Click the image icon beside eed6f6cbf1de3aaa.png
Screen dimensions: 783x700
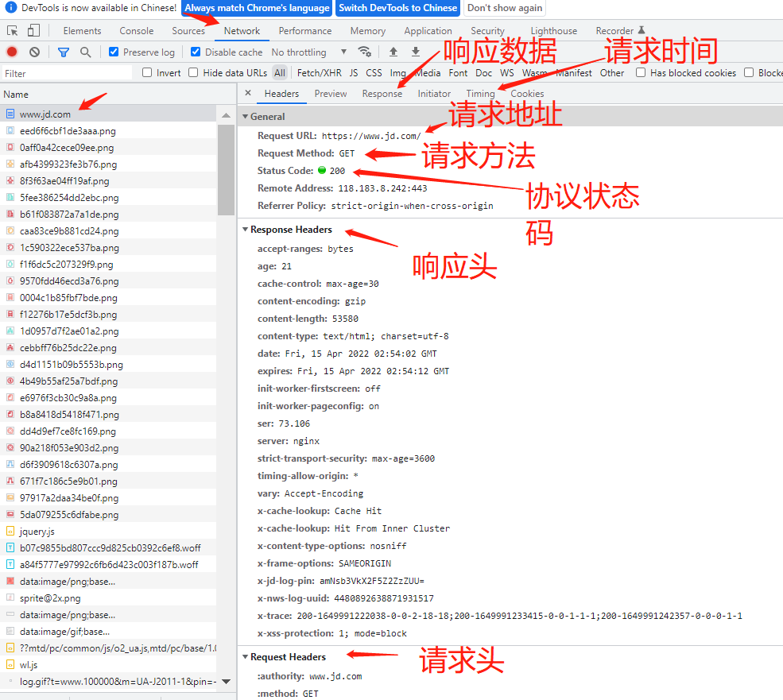coord(10,131)
